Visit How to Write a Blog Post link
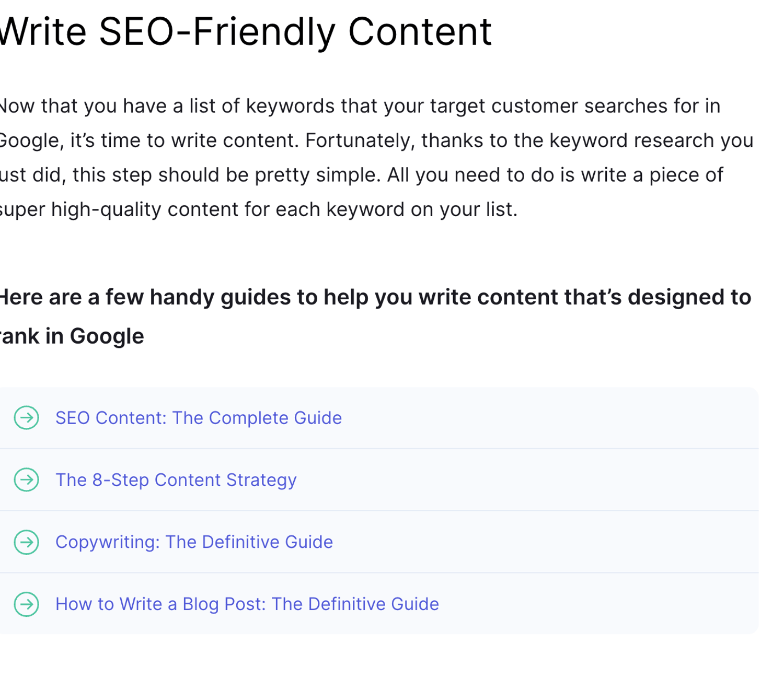 (x=247, y=604)
